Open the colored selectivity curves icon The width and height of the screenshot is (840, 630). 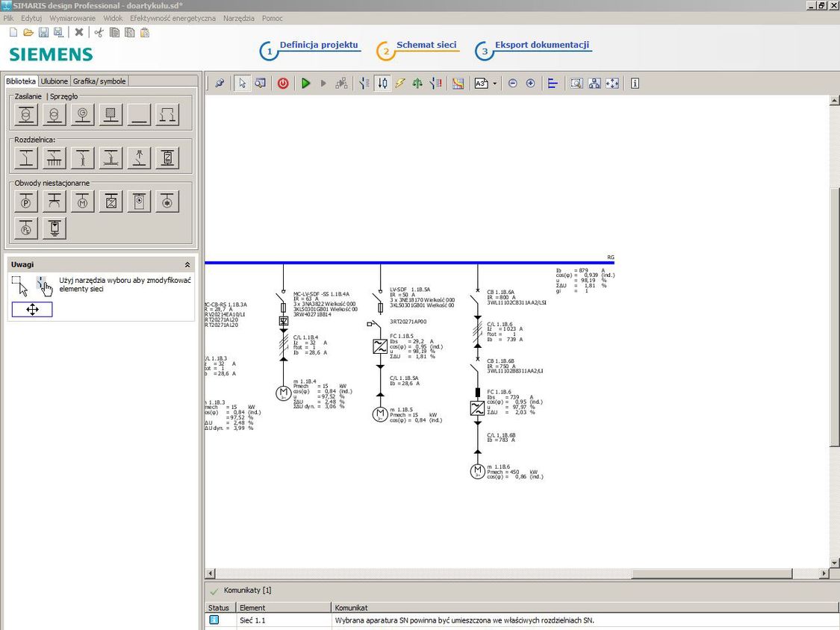[458, 83]
